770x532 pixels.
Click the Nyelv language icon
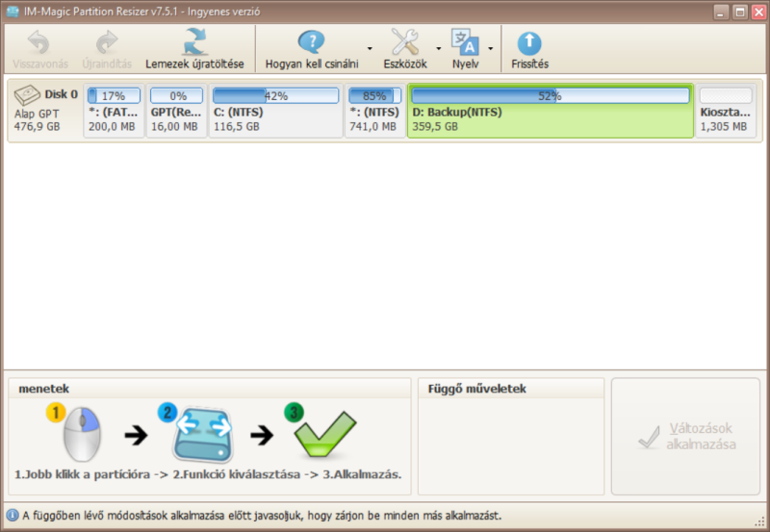(x=465, y=42)
